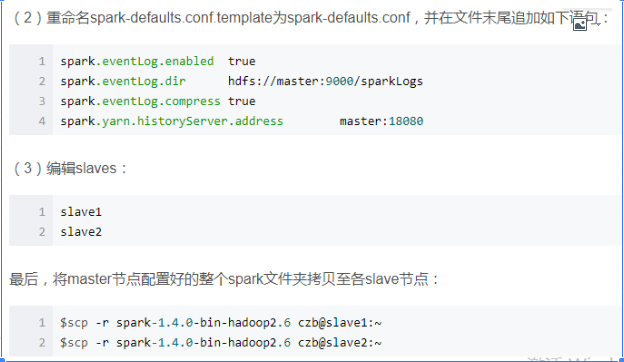Image resolution: width=624 pixels, height=362 pixels.
Task: Click the 'spark.eventLog.dir' property
Action: coord(123,81)
